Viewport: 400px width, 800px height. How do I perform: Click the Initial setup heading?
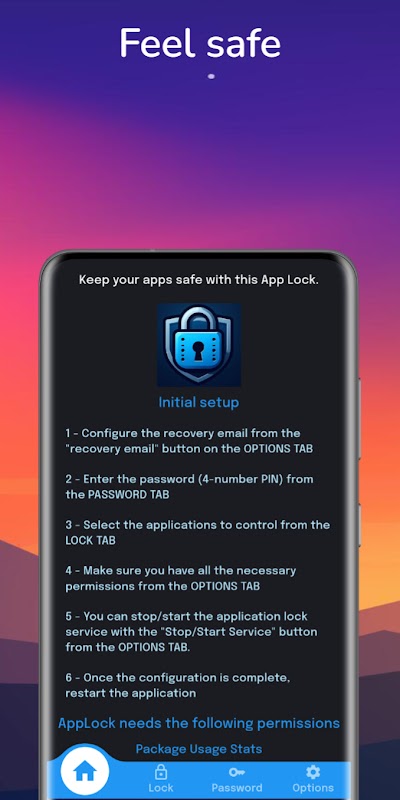pos(199,403)
